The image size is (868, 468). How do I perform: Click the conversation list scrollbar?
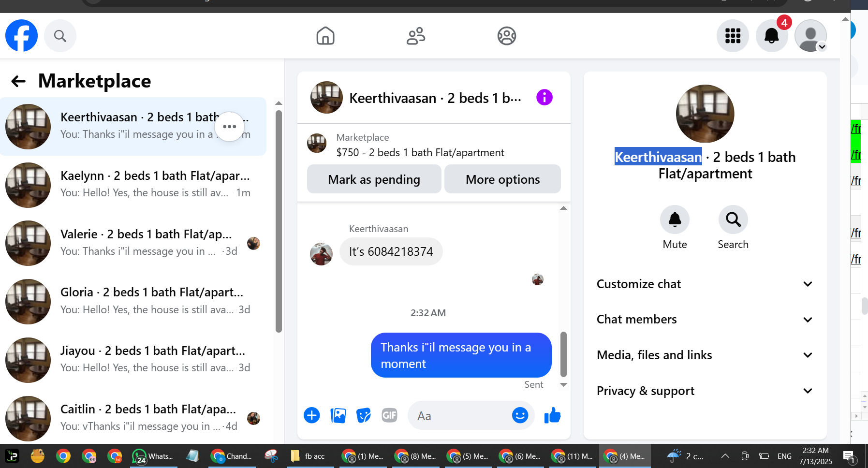point(279,221)
